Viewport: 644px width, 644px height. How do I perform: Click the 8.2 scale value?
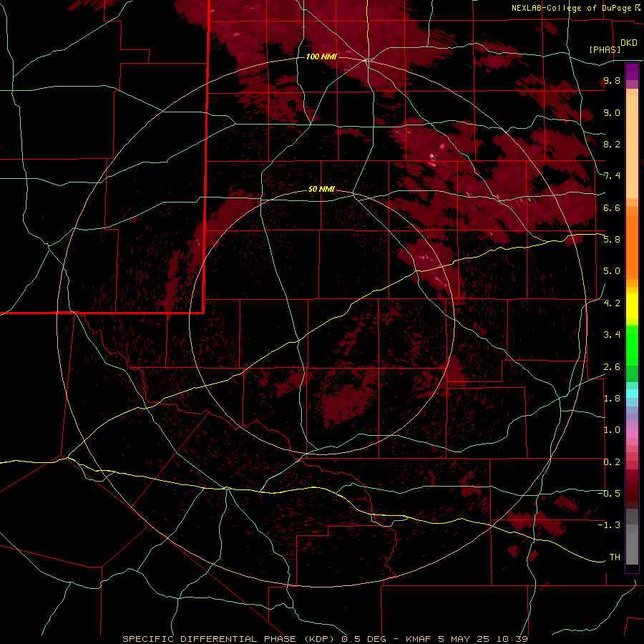pyautogui.click(x=612, y=144)
